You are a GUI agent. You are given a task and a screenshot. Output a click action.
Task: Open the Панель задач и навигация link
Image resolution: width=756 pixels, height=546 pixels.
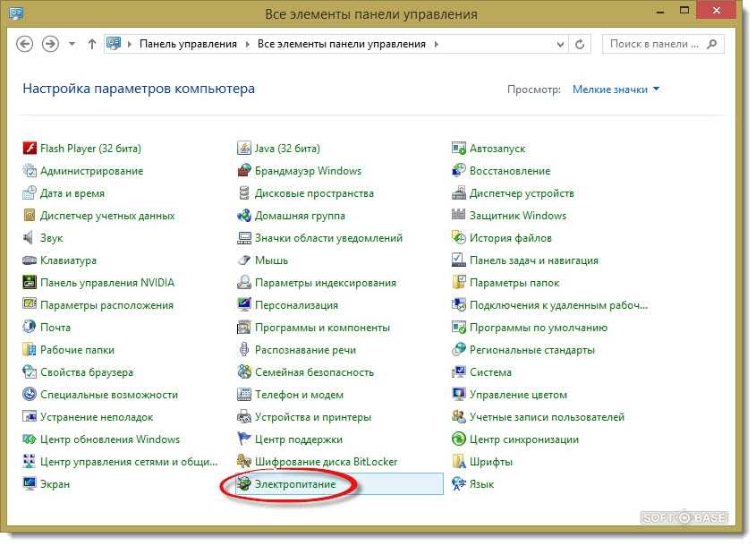[x=534, y=260]
